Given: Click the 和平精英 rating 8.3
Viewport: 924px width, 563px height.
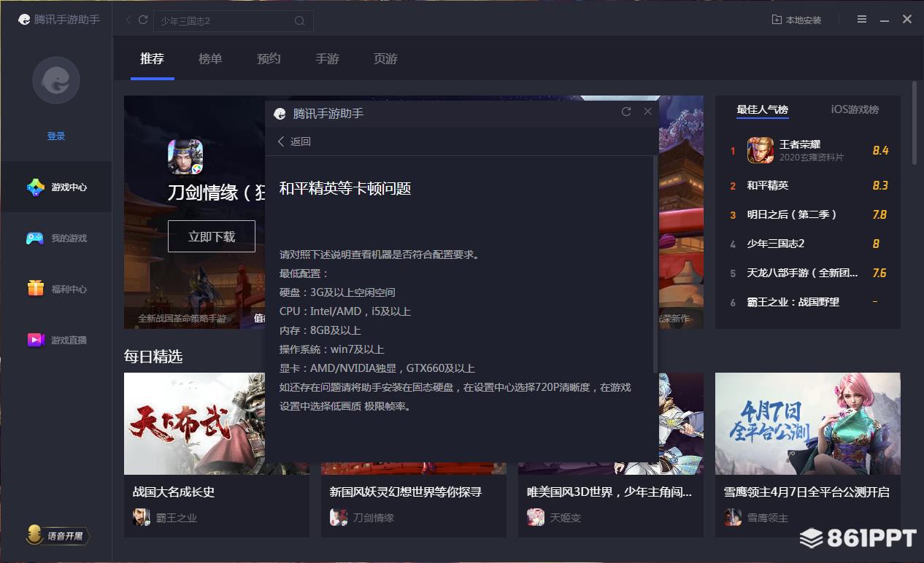Looking at the screenshot, I should click(x=880, y=185).
